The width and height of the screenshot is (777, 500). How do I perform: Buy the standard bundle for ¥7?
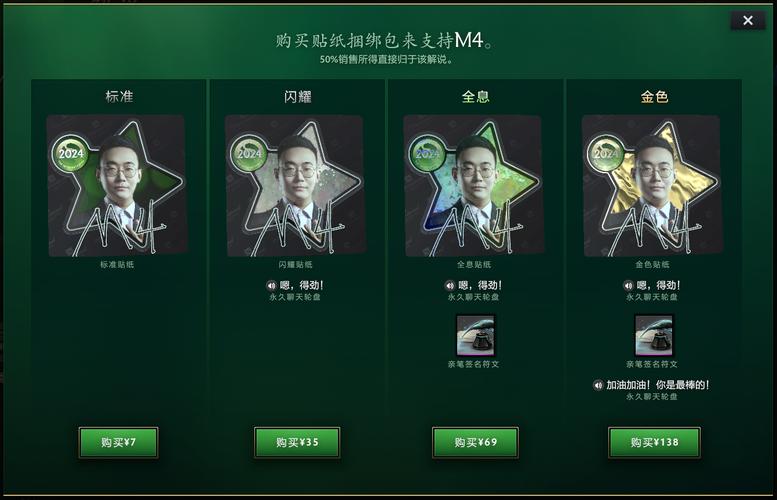pos(118,442)
